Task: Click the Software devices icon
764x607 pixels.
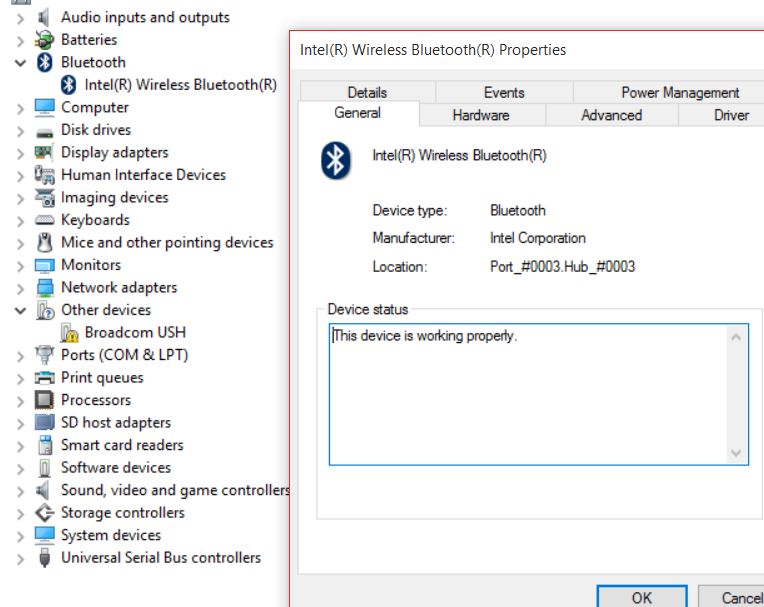Action: pyautogui.click(x=44, y=468)
